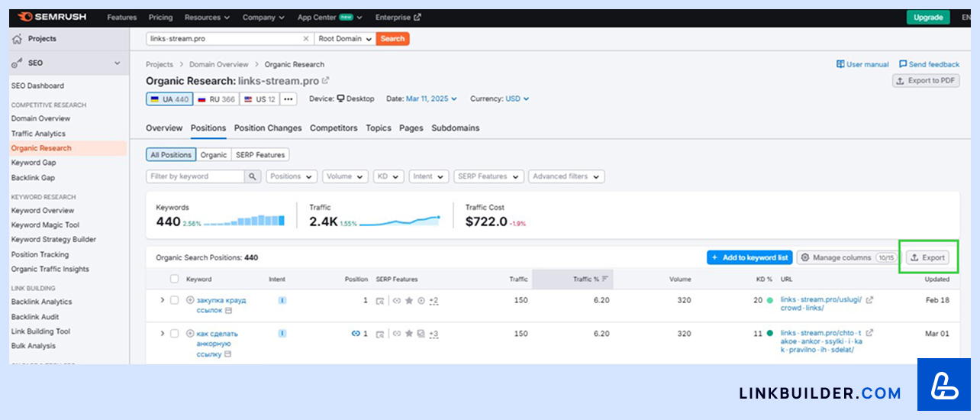
Task: Tick the checkbox for как сделать анкорную ссылку
Action: click(x=174, y=334)
